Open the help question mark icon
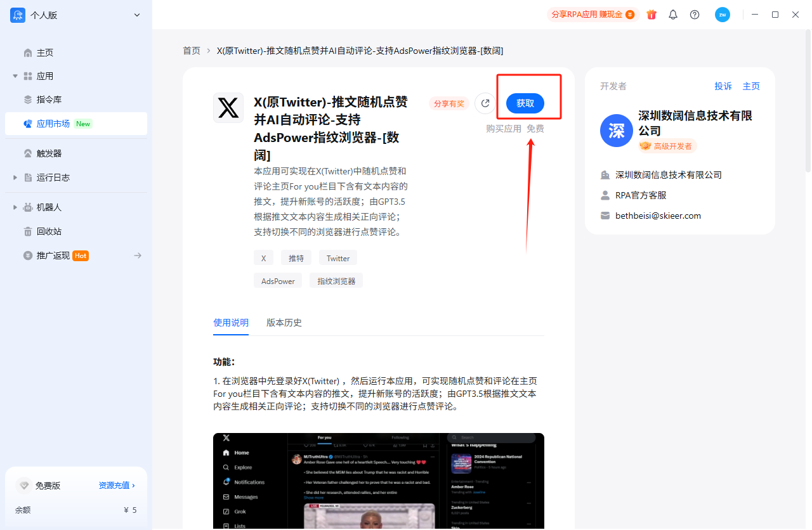812x530 pixels. click(695, 15)
